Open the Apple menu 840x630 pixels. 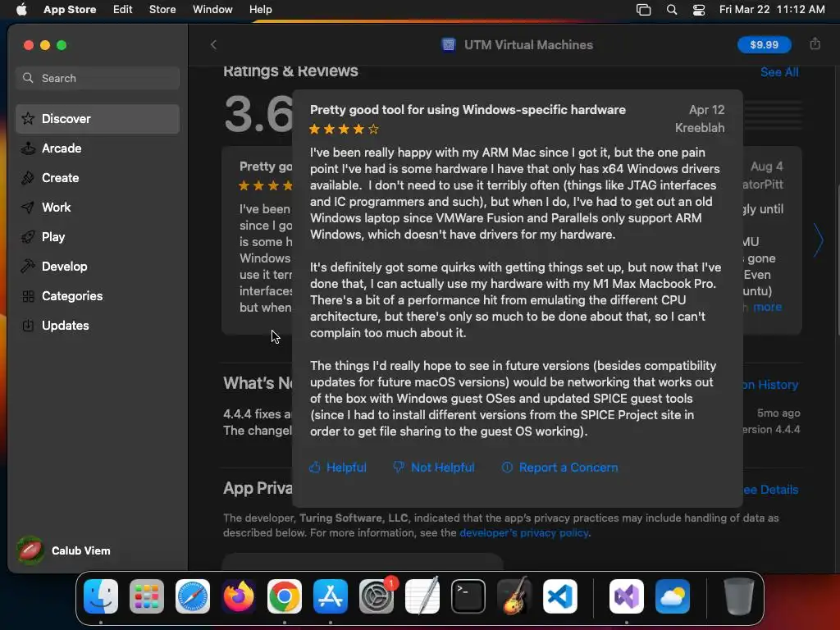coord(21,10)
